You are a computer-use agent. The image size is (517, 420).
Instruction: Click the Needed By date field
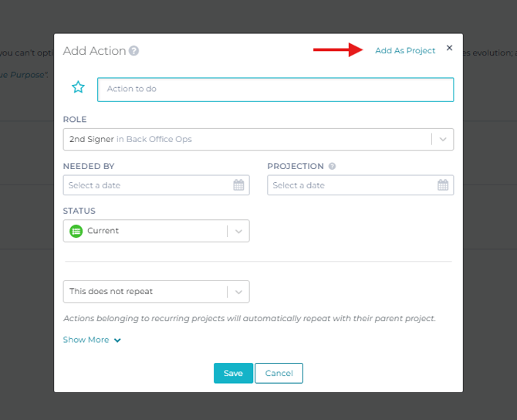click(x=148, y=185)
